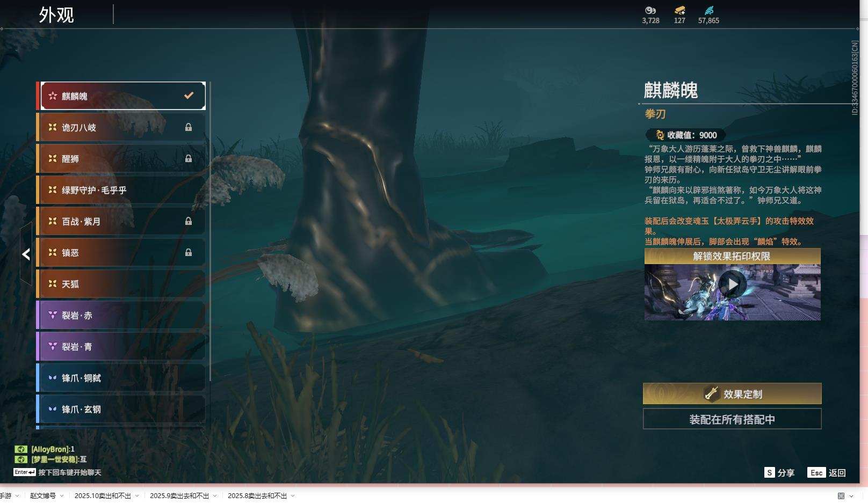This screenshot has width=868, height=504.
Task: Select the 裂岩·赤 skin
Action: point(121,315)
